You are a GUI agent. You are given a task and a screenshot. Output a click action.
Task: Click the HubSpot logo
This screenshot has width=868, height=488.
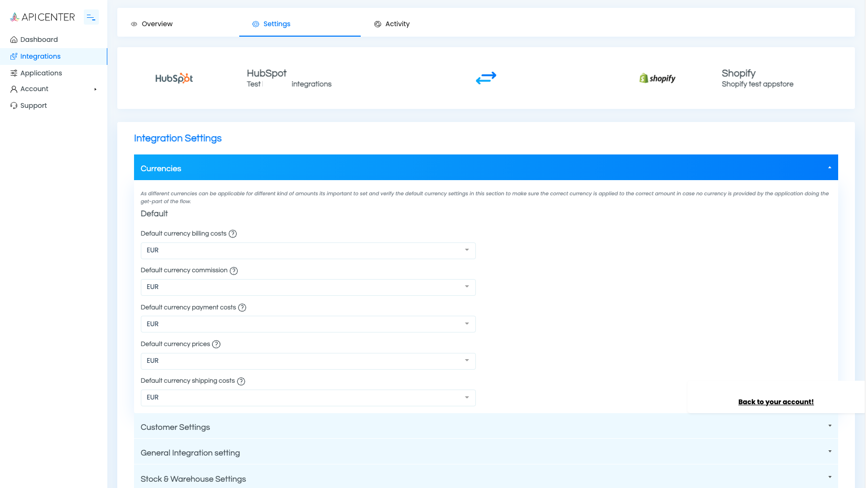pyautogui.click(x=174, y=78)
